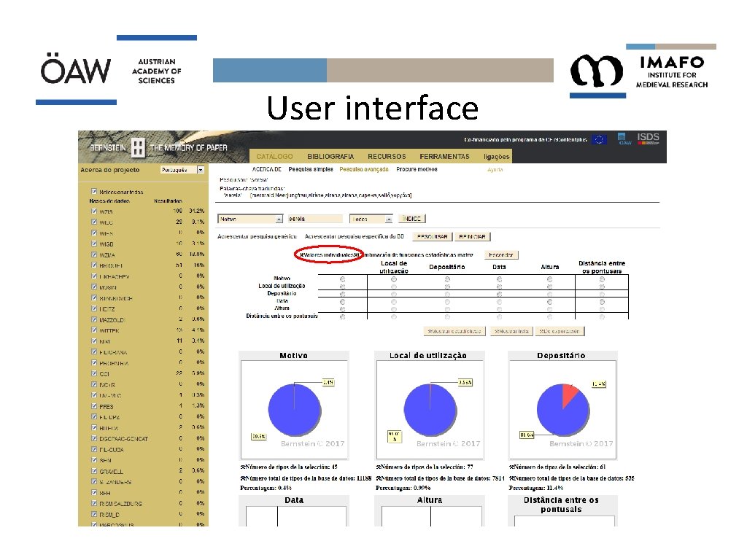
Task: Click the ÍNDICE button
Action: 411,219
